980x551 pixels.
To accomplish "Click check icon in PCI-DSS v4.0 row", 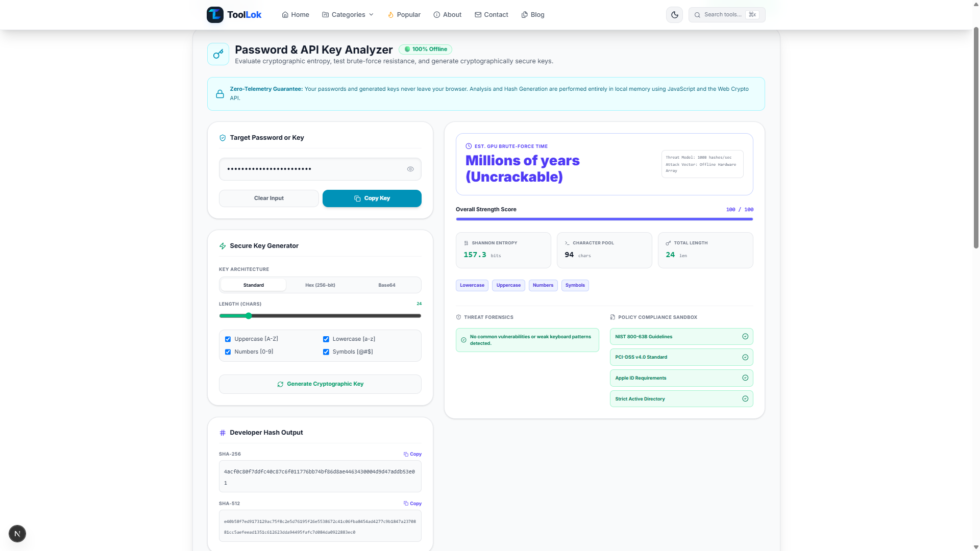I will click(745, 358).
